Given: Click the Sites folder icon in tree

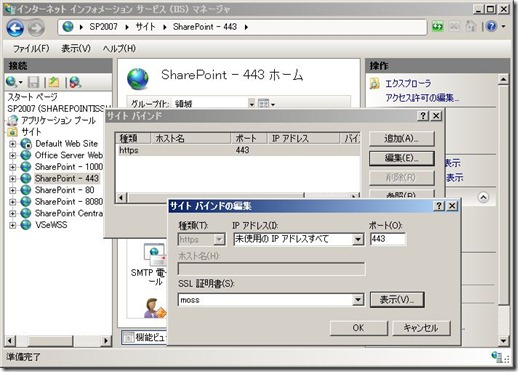Looking at the screenshot, I should [x=13, y=132].
